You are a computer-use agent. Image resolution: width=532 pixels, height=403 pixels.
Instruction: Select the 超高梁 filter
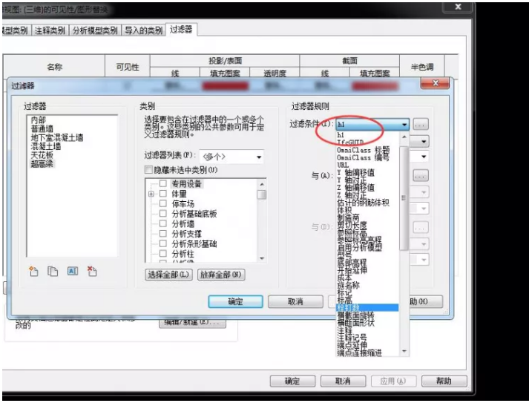pyautogui.click(x=42, y=164)
